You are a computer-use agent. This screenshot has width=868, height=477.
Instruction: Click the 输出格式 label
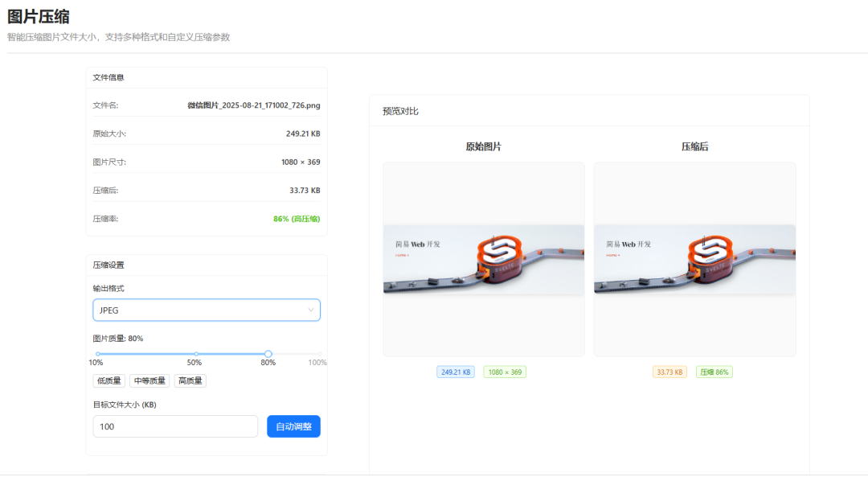pyautogui.click(x=108, y=289)
